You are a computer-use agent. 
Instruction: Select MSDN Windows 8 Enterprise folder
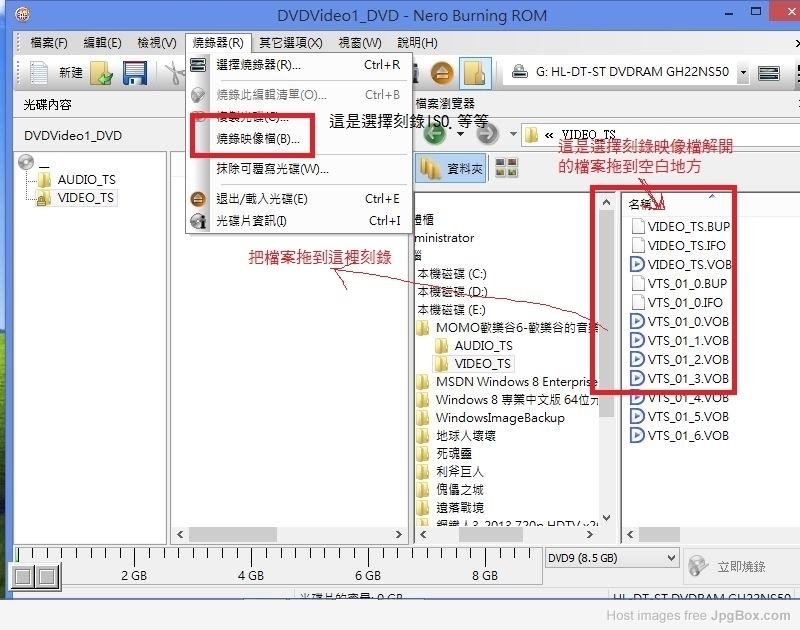pyautogui.click(x=515, y=381)
